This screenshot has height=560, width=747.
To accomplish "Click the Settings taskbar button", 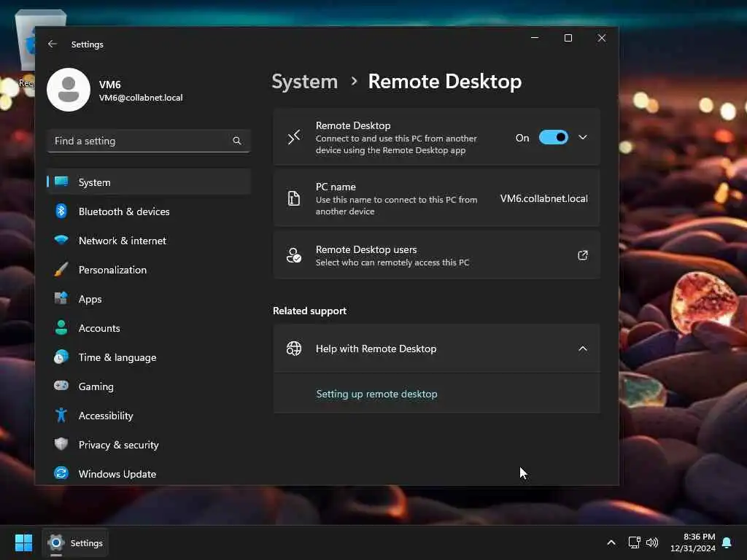I will [x=75, y=542].
